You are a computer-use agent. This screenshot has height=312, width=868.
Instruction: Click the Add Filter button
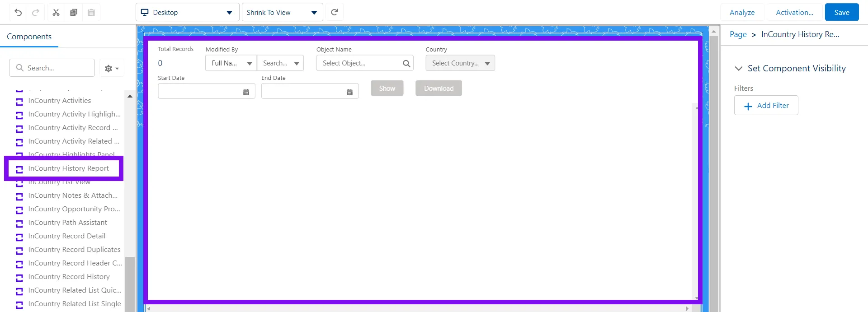(x=766, y=106)
